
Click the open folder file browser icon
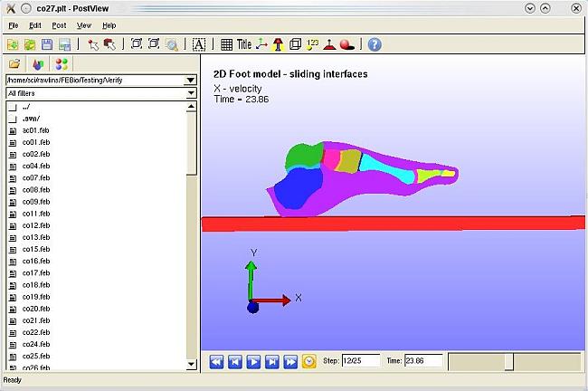click(x=14, y=64)
